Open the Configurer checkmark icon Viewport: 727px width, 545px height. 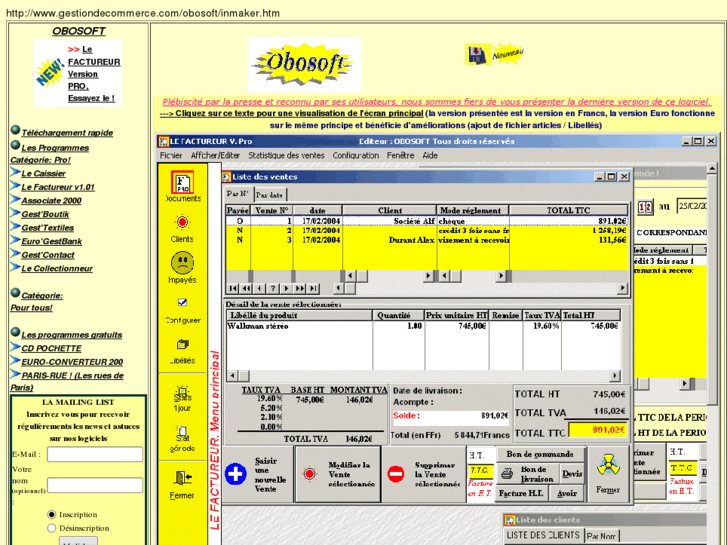[182, 302]
